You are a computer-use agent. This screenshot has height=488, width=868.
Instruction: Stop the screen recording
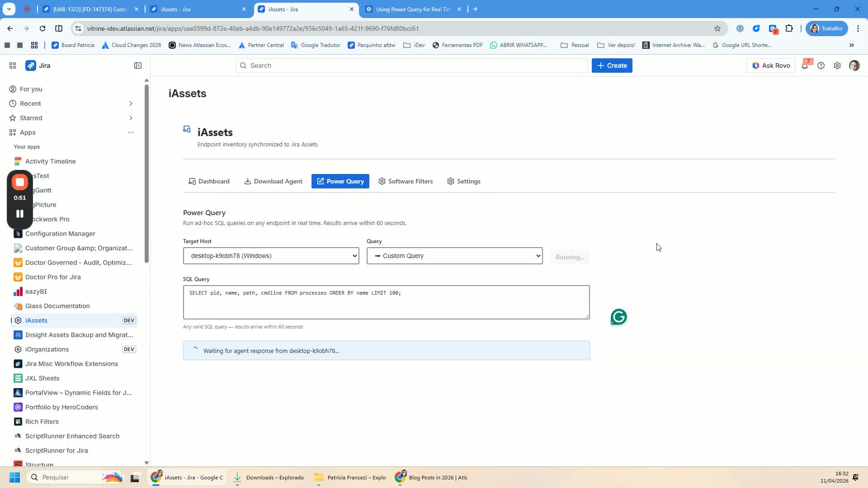click(x=20, y=182)
